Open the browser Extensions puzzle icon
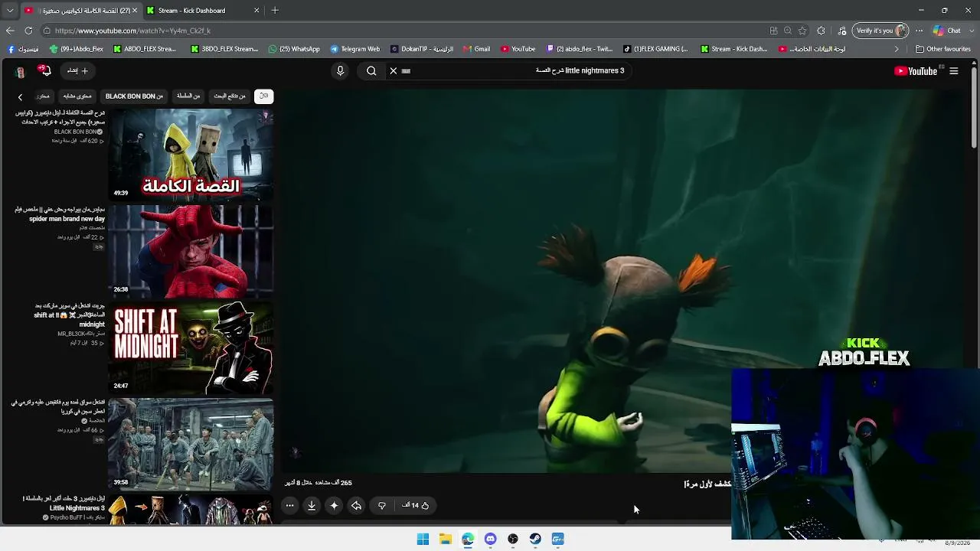 click(x=822, y=31)
